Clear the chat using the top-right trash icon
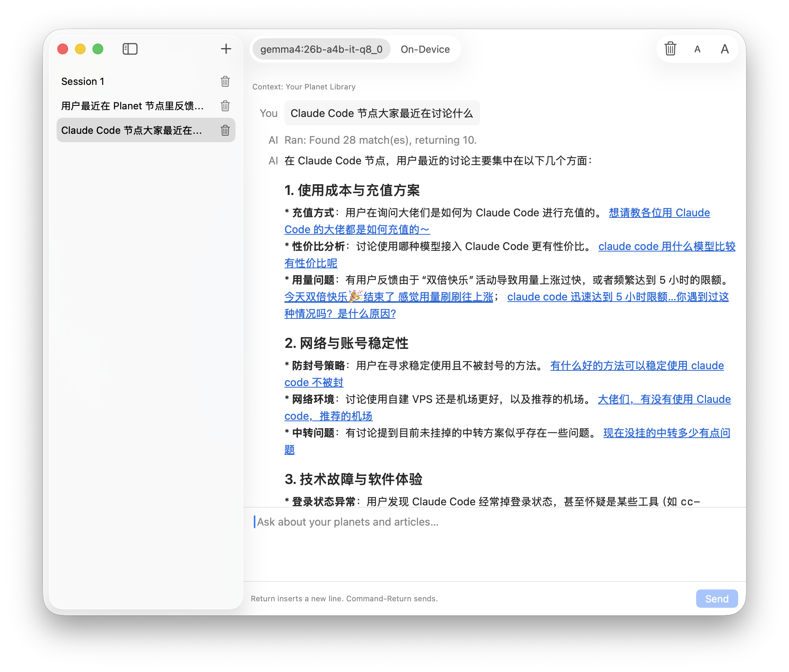Viewport: 789px width, 672px height. point(670,49)
